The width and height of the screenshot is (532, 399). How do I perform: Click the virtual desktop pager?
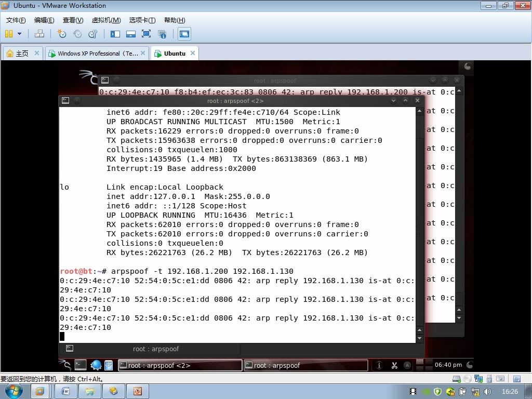click(x=424, y=365)
